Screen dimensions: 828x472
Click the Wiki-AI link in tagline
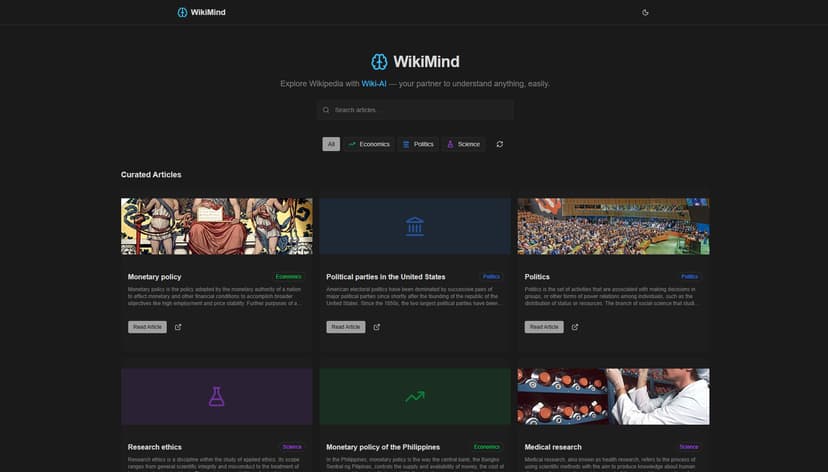(374, 84)
